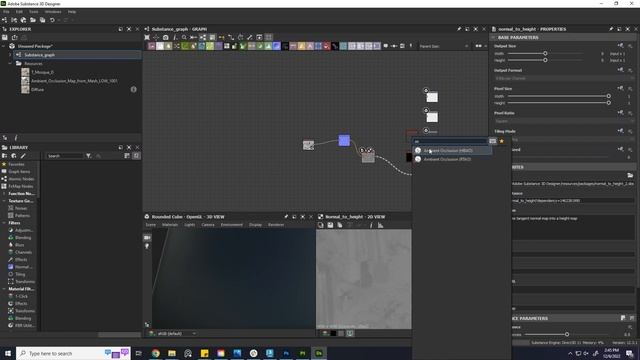Toggle Library list view button
Image resolution: width=640 pixels, height=360 pixels.
[x=136, y=156]
